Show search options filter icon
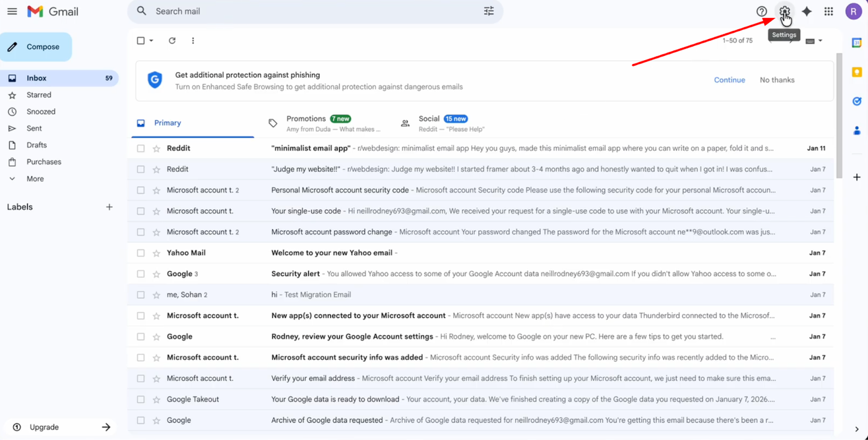The height and width of the screenshot is (440, 868). (489, 11)
